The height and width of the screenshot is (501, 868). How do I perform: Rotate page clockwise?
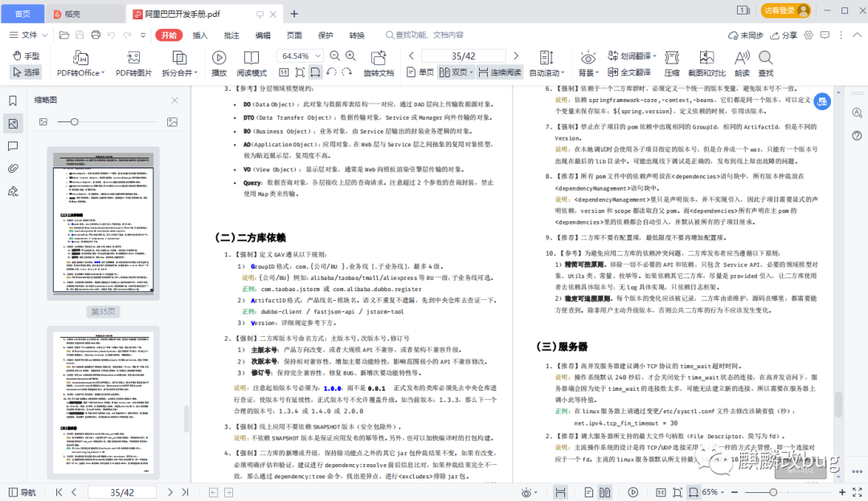[x=346, y=72]
